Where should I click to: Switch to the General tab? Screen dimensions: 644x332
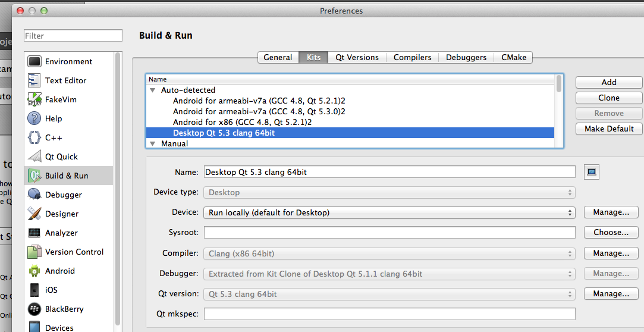point(278,58)
